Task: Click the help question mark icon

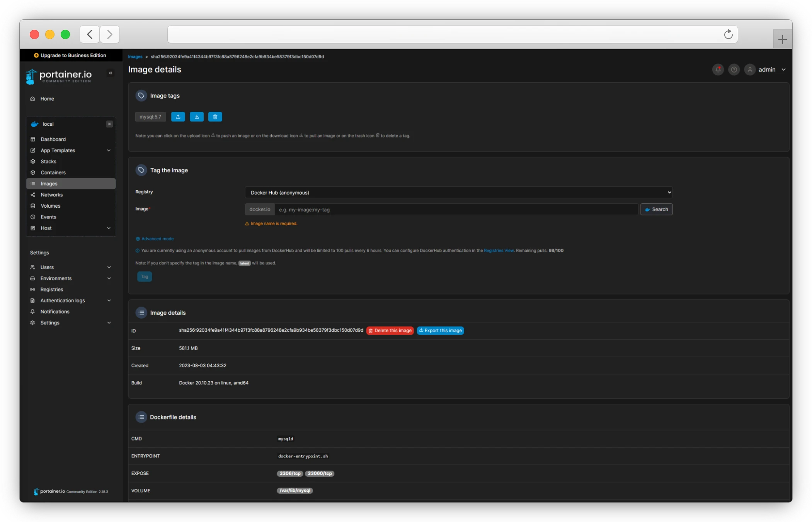Action: [734, 70]
